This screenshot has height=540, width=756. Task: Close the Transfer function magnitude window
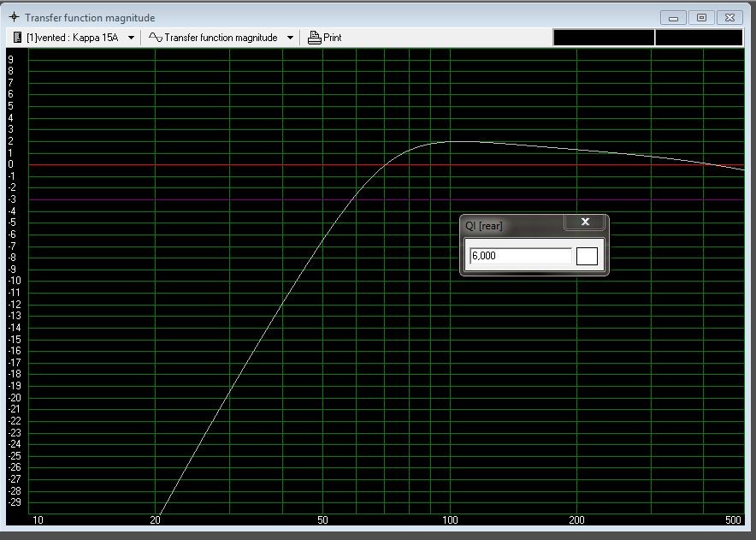730,18
